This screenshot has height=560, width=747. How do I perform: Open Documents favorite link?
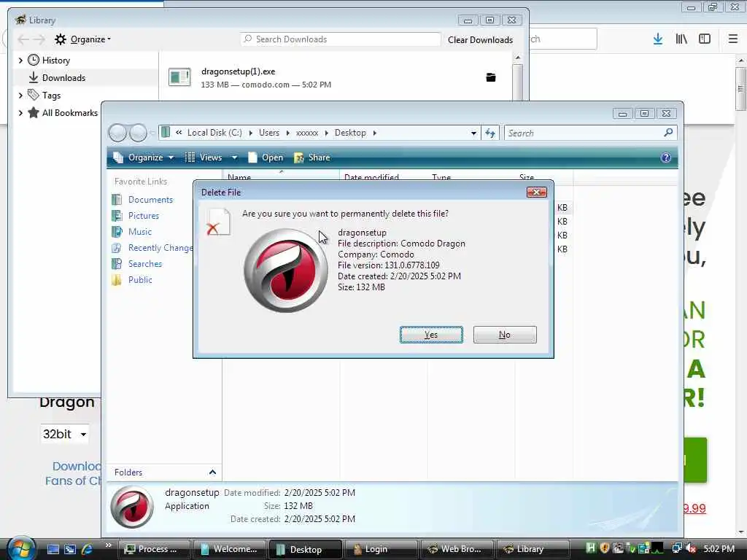[150, 200]
